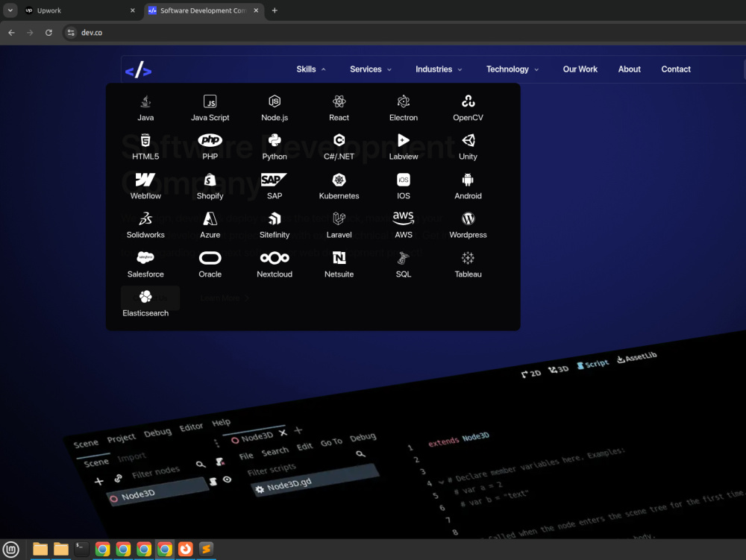Open the Labview icon
The height and width of the screenshot is (560, 746).
(404, 140)
